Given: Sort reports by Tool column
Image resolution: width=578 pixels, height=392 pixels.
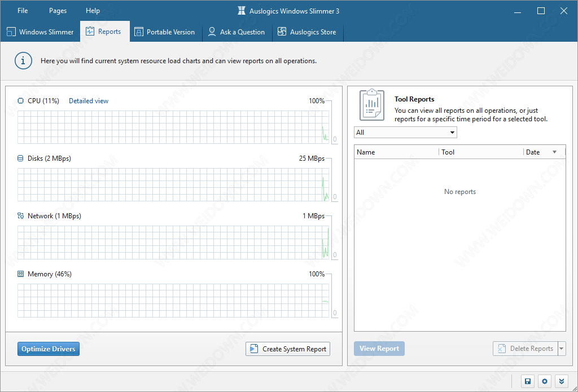Looking at the screenshot, I should click(481, 152).
